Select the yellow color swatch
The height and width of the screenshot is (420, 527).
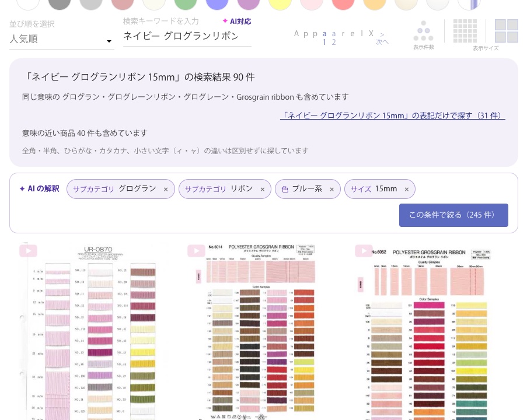click(x=280, y=4)
